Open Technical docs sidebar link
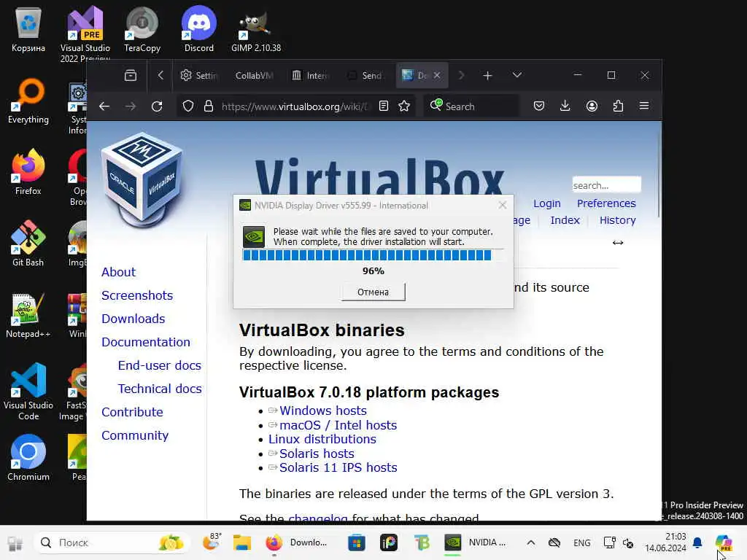This screenshot has width=747, height=560. pyautogui.click(x=160, y=389)
